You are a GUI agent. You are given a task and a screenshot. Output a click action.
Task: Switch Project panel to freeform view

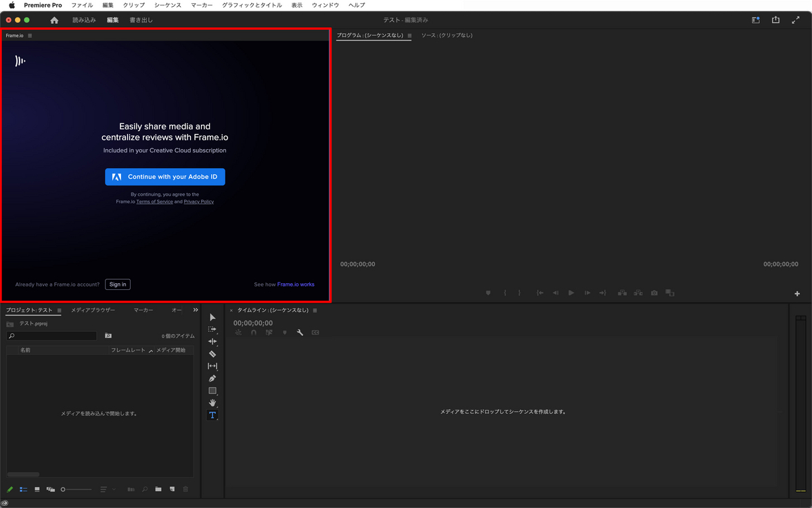coord(51,489)
